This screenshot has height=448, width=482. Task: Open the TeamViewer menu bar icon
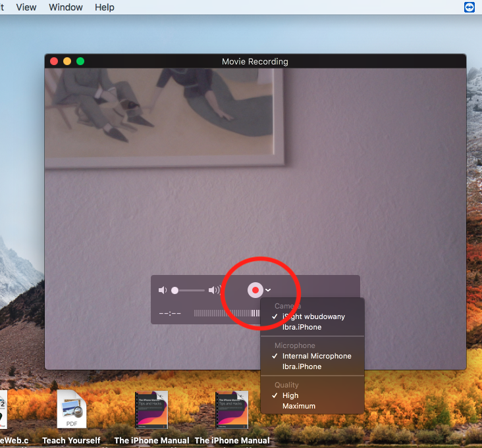click(469, 7)
